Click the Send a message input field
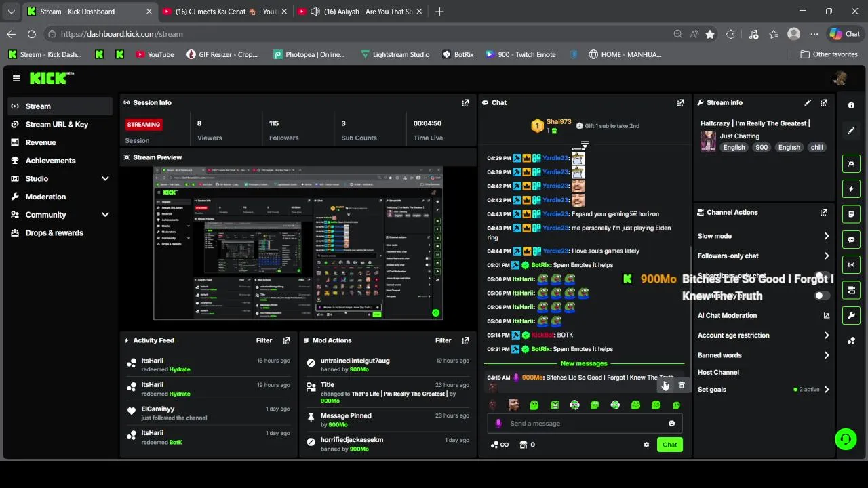The height and width of the screenshot is (488, 868). point(584,424)
